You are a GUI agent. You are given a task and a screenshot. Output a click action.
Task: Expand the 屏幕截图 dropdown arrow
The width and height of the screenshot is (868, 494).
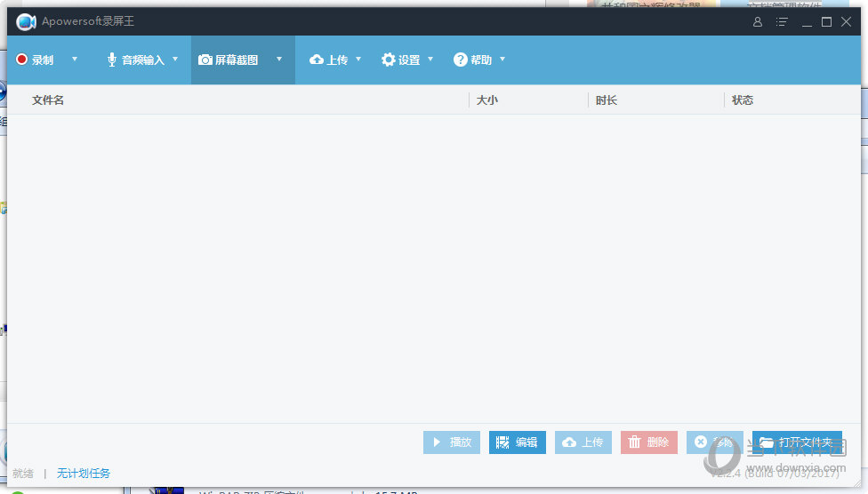279,60
